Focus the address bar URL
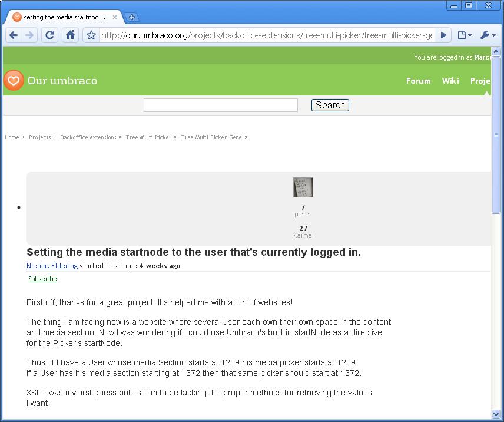This screenshot has height=422, width=504. pyautogui.click(x=267, y=35)
